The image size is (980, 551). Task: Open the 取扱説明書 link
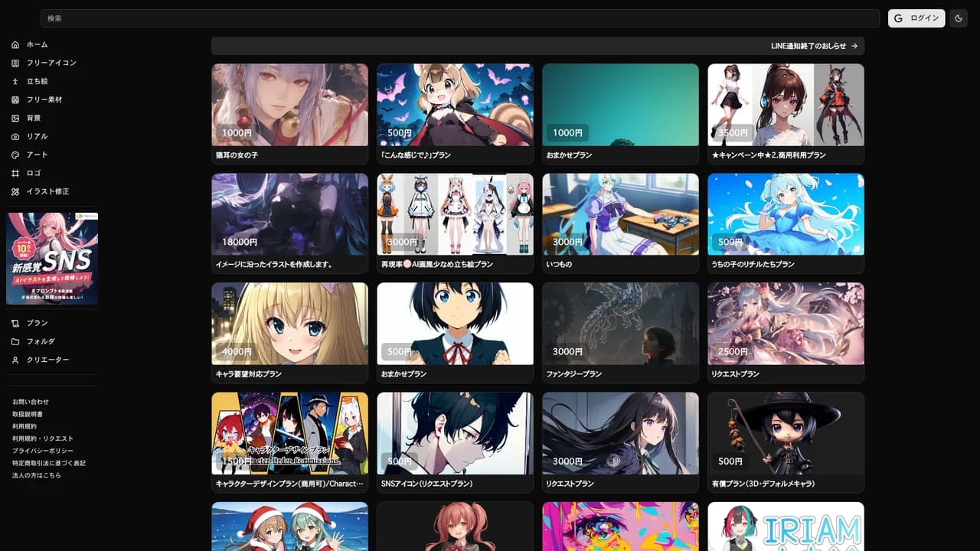[x=28, y=414]
